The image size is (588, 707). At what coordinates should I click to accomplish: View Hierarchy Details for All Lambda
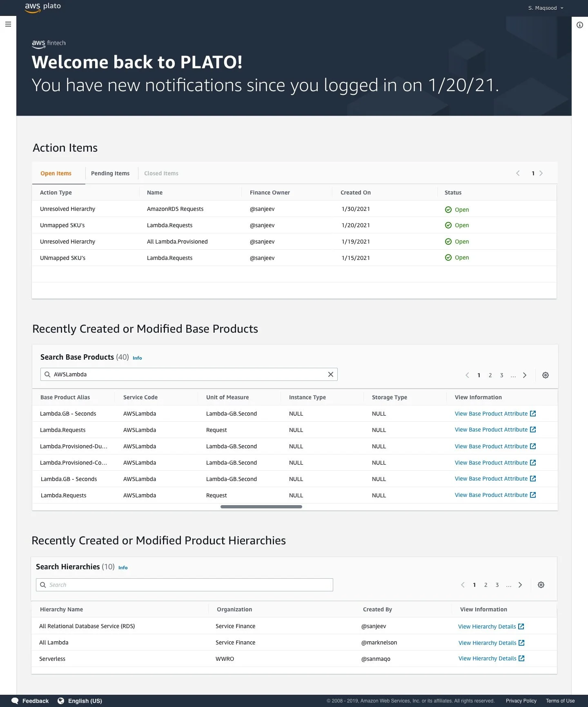pyautogui.click(x=492, y=643)
